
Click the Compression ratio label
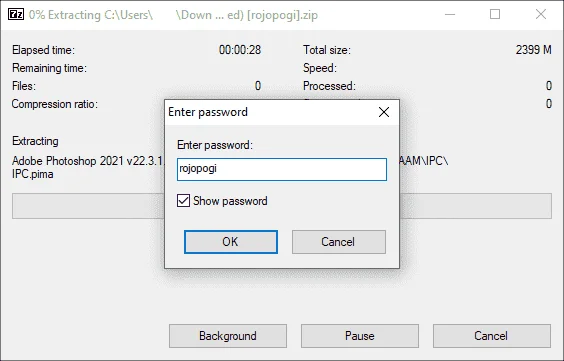[55, 104]
